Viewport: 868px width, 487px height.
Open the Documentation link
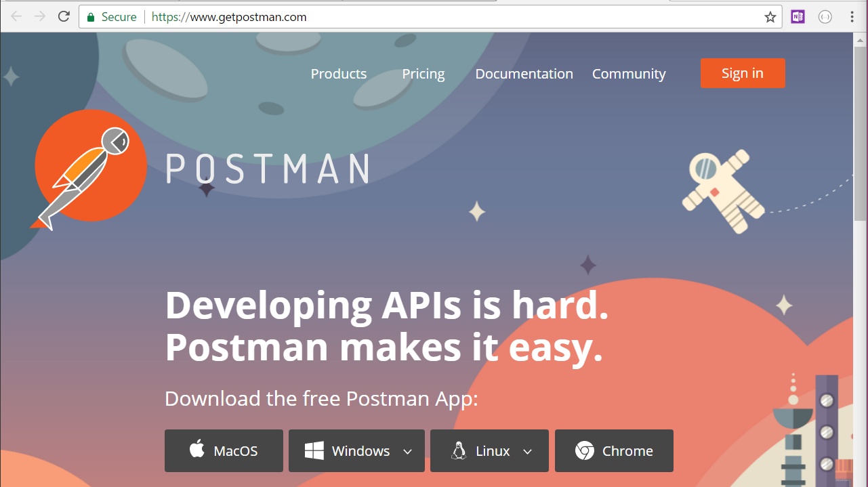524,74
